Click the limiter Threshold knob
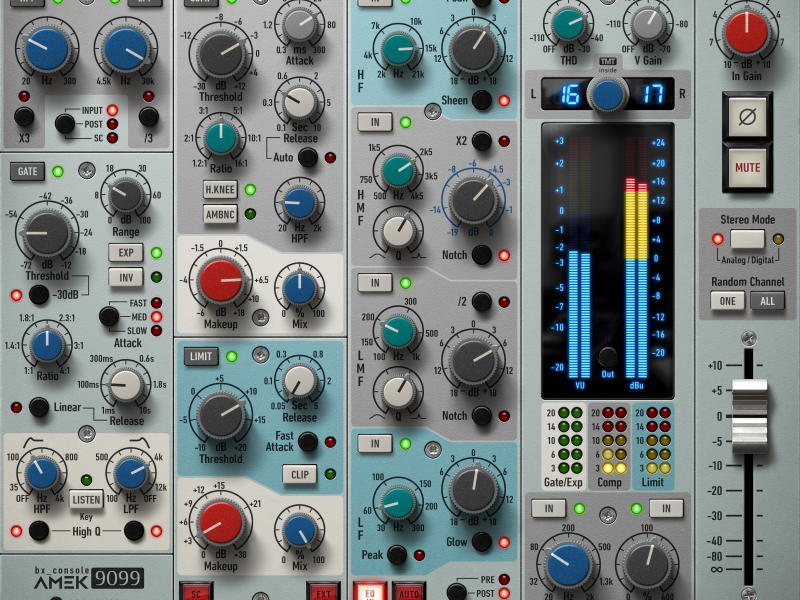800x600 pixels. tap(221, 415)
